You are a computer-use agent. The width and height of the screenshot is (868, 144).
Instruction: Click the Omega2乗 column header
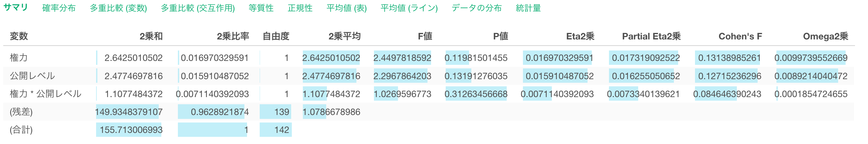[x=825, y=36]
